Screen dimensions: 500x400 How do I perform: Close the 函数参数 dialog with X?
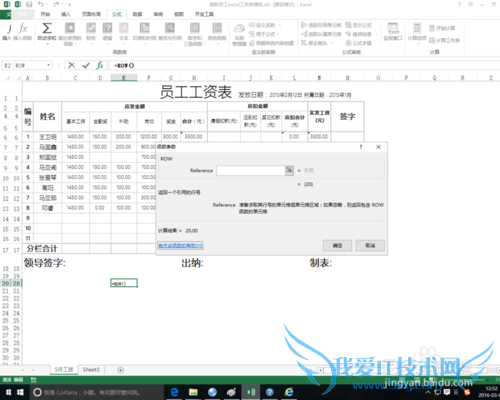(x=378, y=147)
